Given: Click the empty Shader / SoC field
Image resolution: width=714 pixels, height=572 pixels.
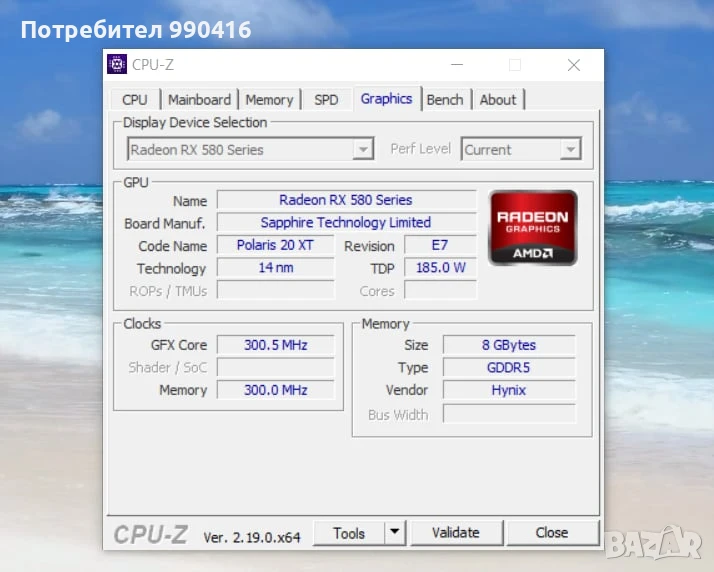Looking at the screenshot, I should coord(275,367).
